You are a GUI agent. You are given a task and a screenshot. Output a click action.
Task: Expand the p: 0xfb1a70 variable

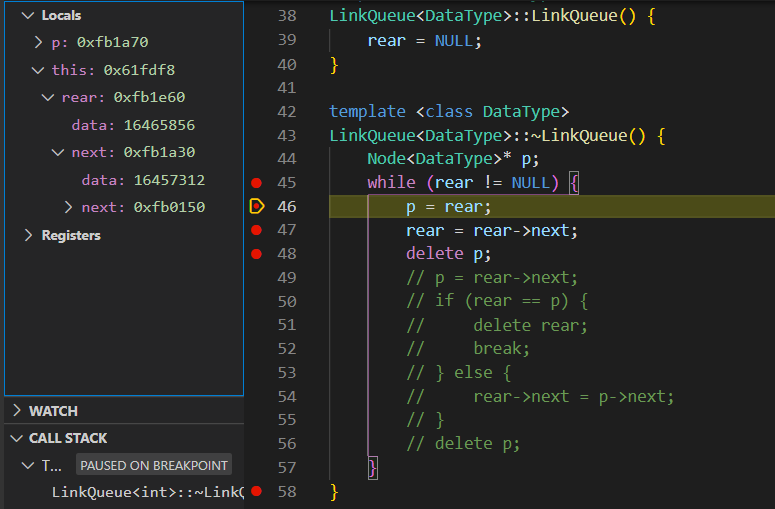39,42
